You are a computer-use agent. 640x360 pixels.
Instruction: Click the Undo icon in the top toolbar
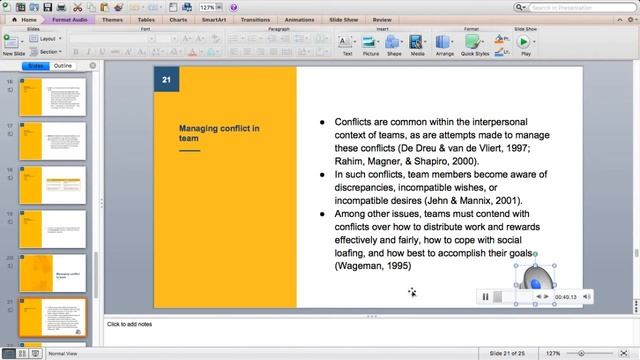pyautogui.click(x=135, y=7)
